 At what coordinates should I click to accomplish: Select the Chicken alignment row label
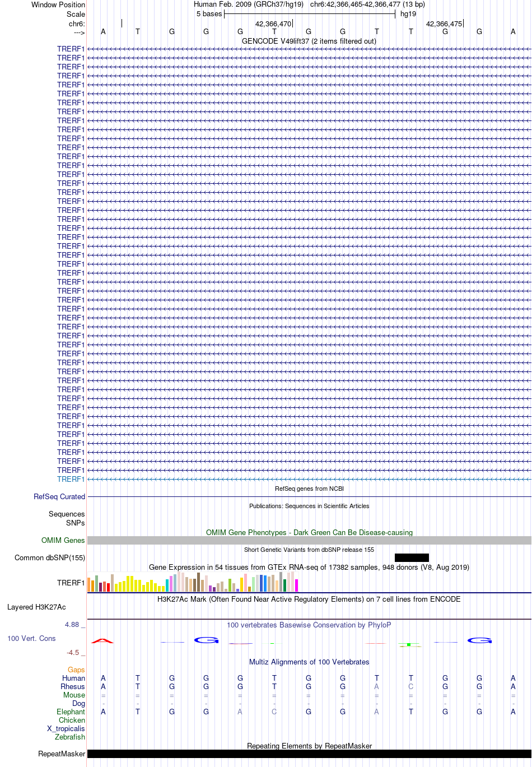(x=72, y=720)
